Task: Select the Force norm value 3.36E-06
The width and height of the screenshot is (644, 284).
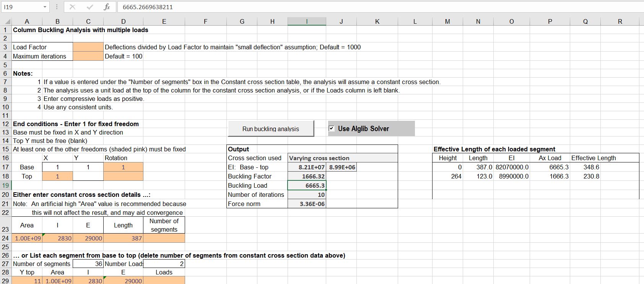Action: (307, 204)
